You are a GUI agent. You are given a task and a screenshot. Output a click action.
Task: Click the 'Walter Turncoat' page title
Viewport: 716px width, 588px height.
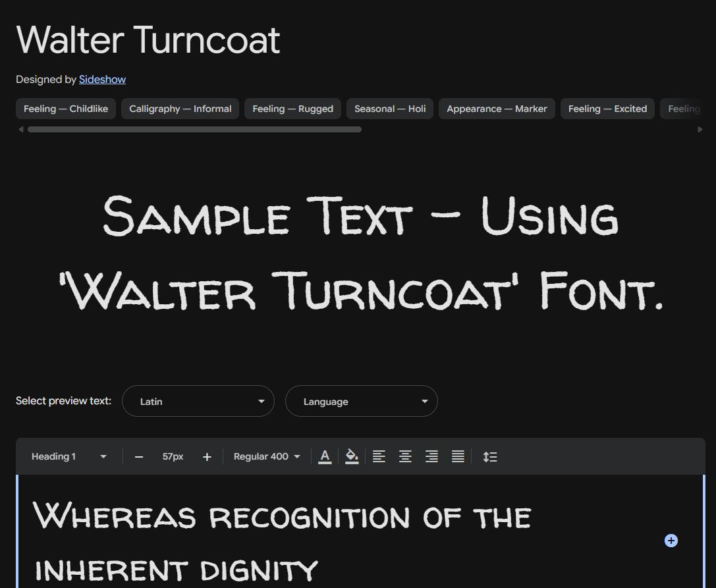(148, 40)
